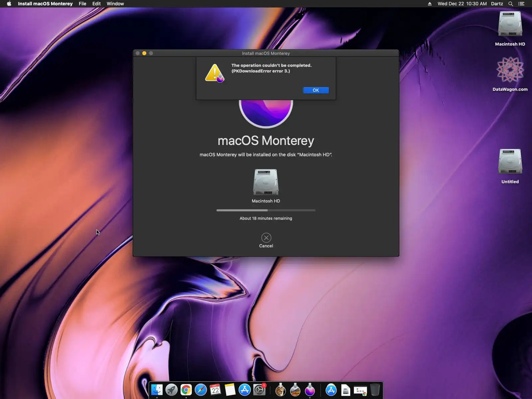Viewport: 532px width, 399px height.
Task: Open the Trash in the Dock
Action: click(x=375, y=390)
